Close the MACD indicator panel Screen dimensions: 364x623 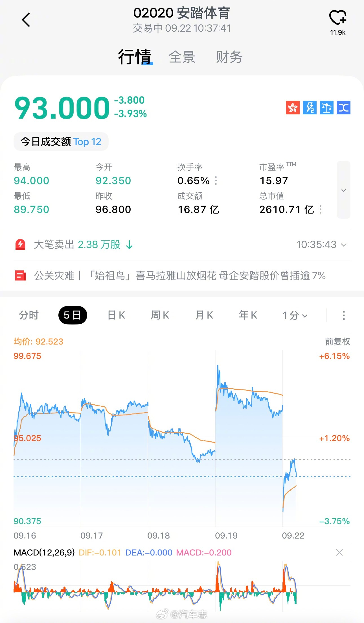[339, 552]
